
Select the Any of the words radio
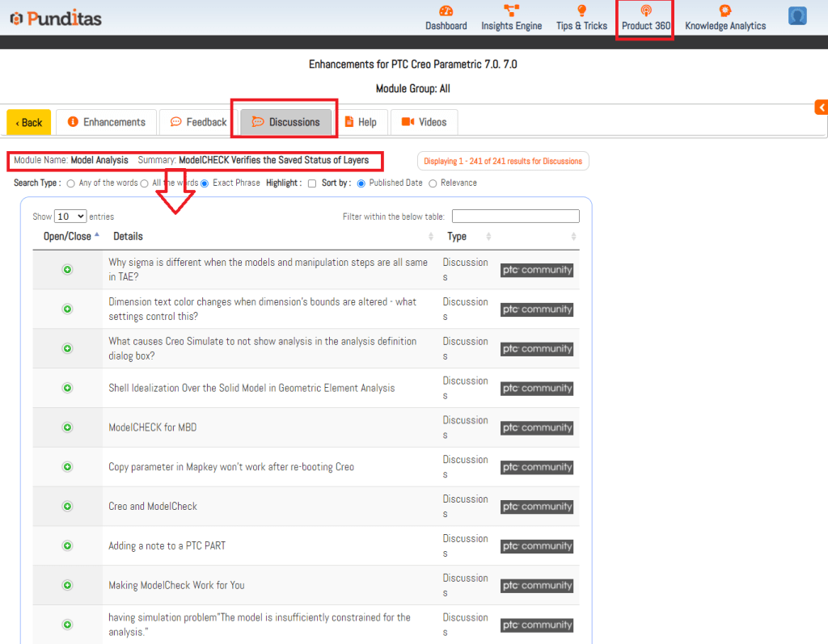click(71, 183)
